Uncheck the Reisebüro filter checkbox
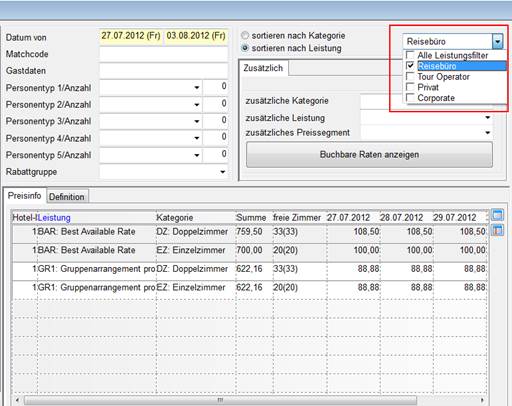Screen dimensions: 512x406 410,66
